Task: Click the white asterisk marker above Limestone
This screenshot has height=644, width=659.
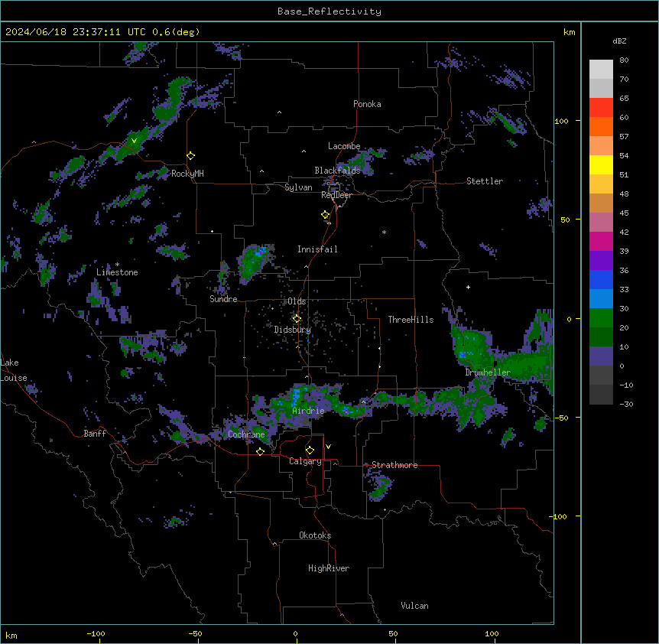Action: 117,265
